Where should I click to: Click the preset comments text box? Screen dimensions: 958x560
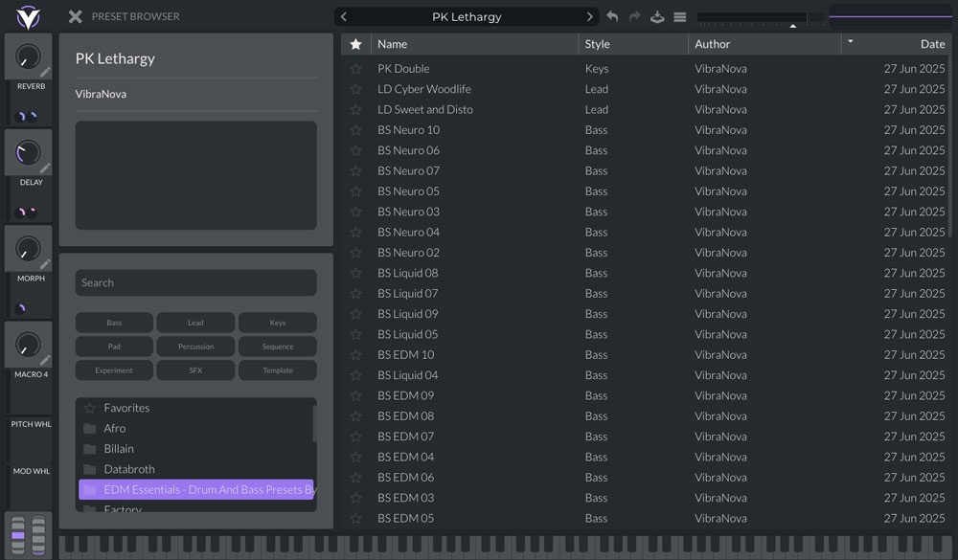[x=195, y=175]
